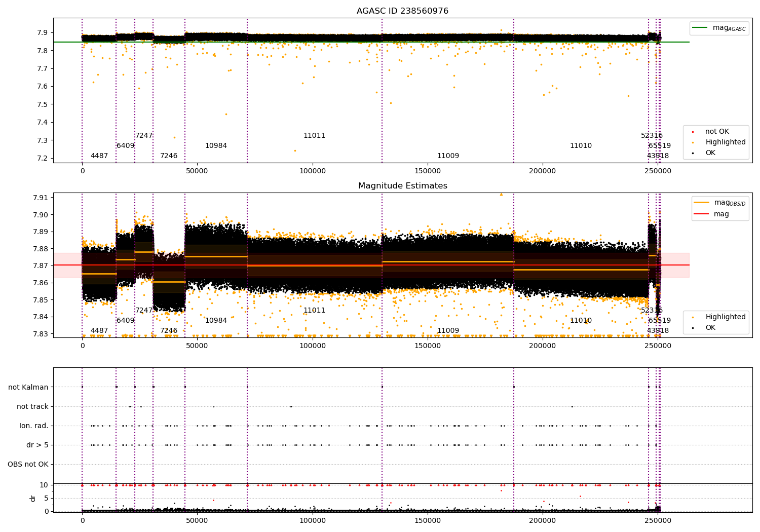The image size is (760, 532).
Task: Click the 7.5 y-axis tick label
Action: click(42, 104)
